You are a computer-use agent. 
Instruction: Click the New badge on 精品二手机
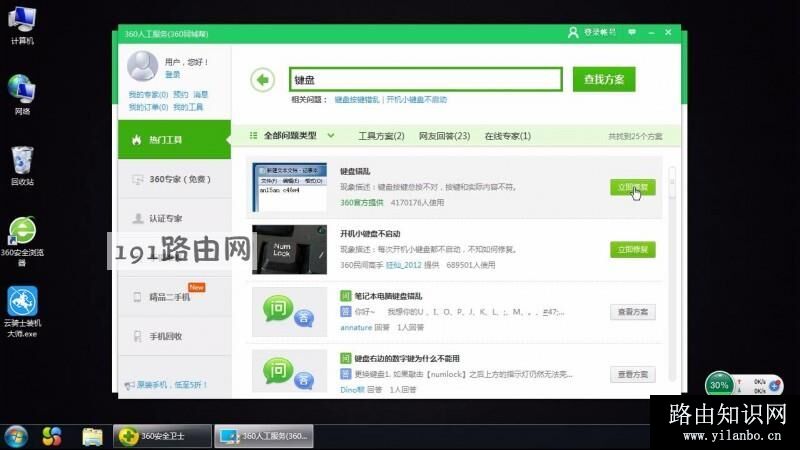pos(196,287)
